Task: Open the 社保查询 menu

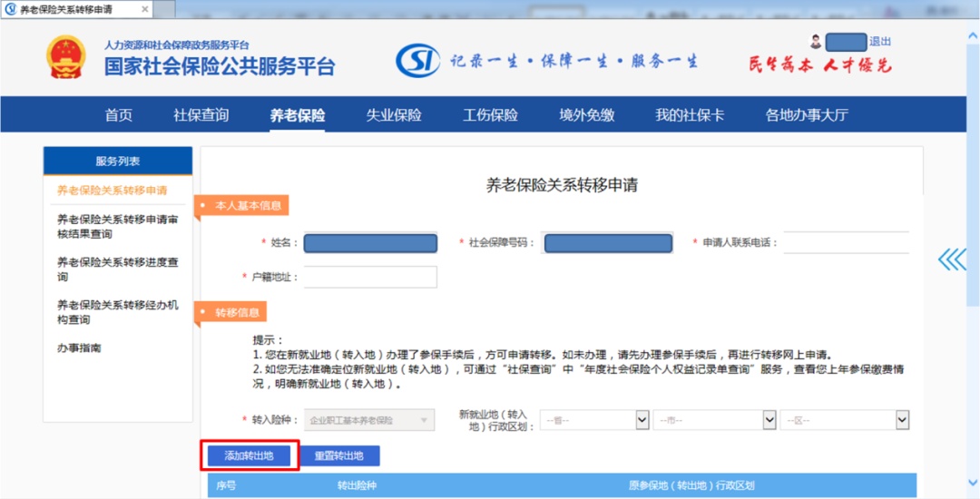Action: (201, 115)
